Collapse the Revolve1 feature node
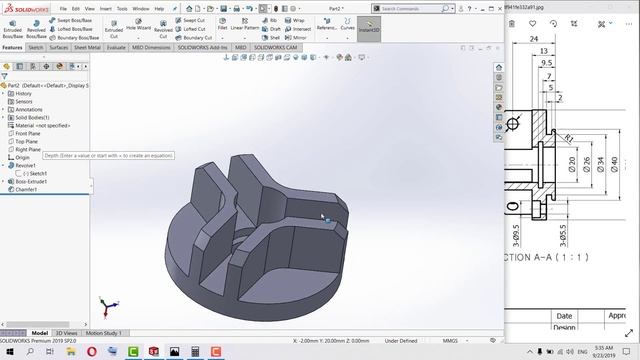Image resolution: width=640 pixels, height=360 pixels. tap(3, 165)
